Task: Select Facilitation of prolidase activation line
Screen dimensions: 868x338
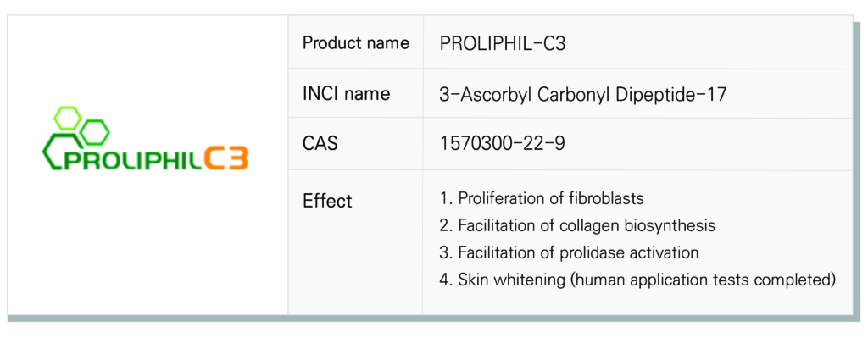Action: pos(569,252)
